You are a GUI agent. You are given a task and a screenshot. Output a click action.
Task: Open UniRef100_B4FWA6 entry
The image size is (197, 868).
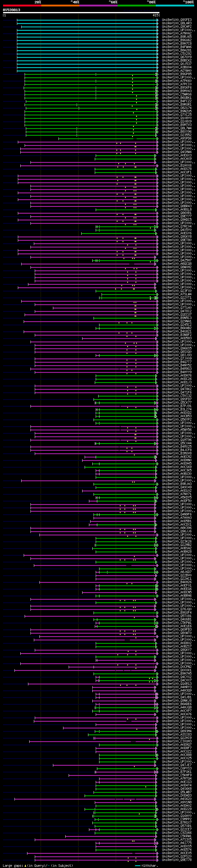click(177, 47)
